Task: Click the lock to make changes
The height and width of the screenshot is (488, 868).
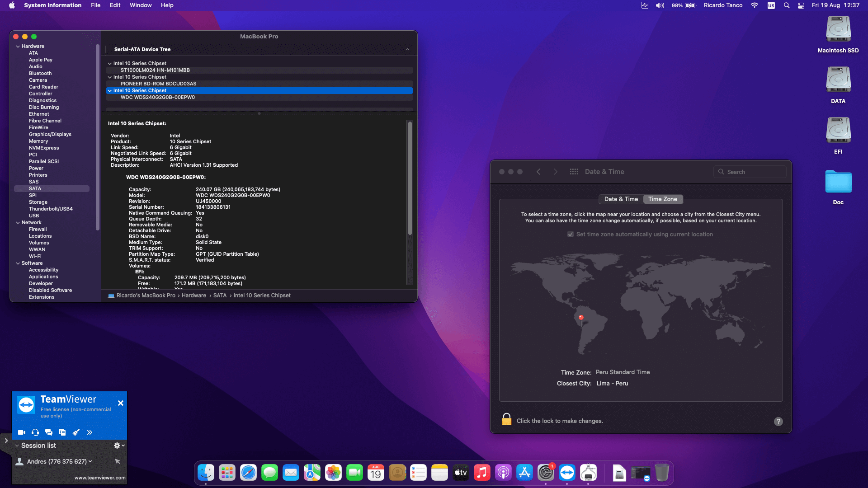Action: tap(506, 419)
